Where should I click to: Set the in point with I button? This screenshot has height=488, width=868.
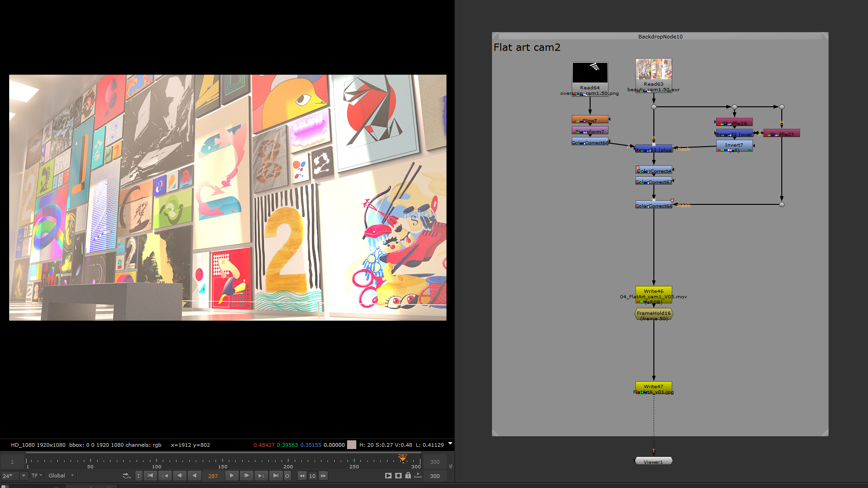point(139,476)
